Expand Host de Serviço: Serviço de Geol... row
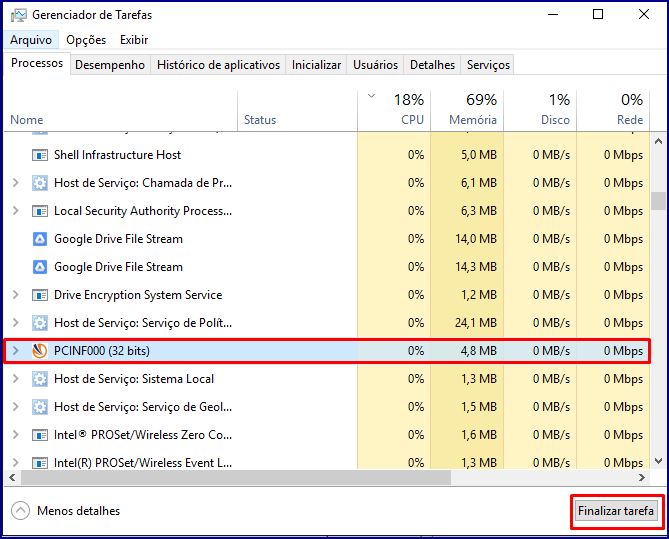Screen dimensions: 669x539 pyautogui.click(x=16, y=407)
